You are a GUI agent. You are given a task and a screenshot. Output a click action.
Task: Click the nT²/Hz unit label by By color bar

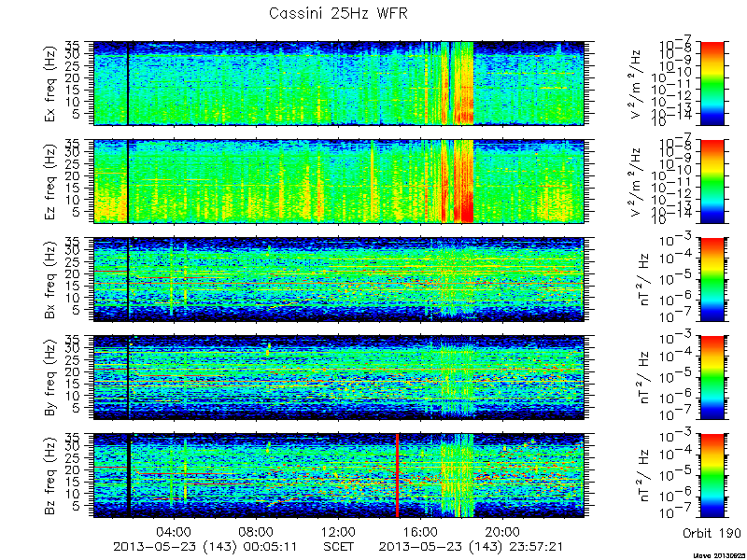[x=646, y=378]
